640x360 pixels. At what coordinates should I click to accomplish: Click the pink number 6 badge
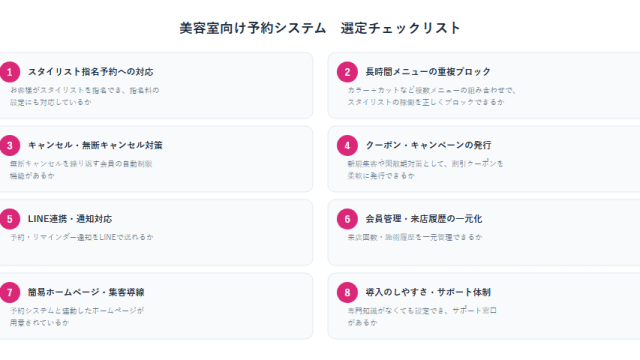pos(347,219)
